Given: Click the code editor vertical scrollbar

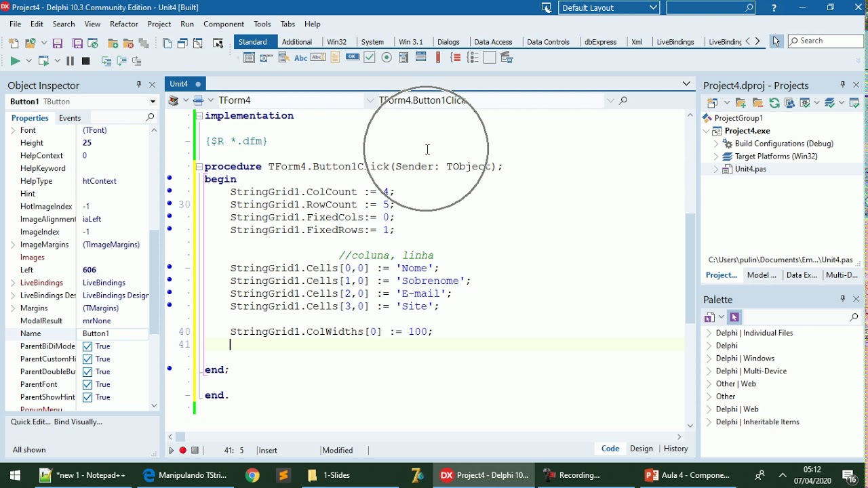Looking at the screenshot, I should (x=690, y=268).
